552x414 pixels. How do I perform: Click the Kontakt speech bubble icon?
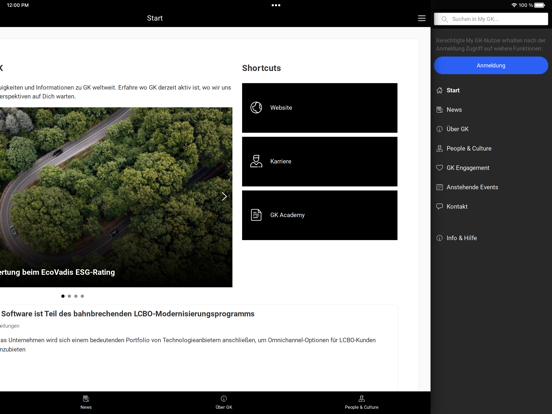(439, 207)
